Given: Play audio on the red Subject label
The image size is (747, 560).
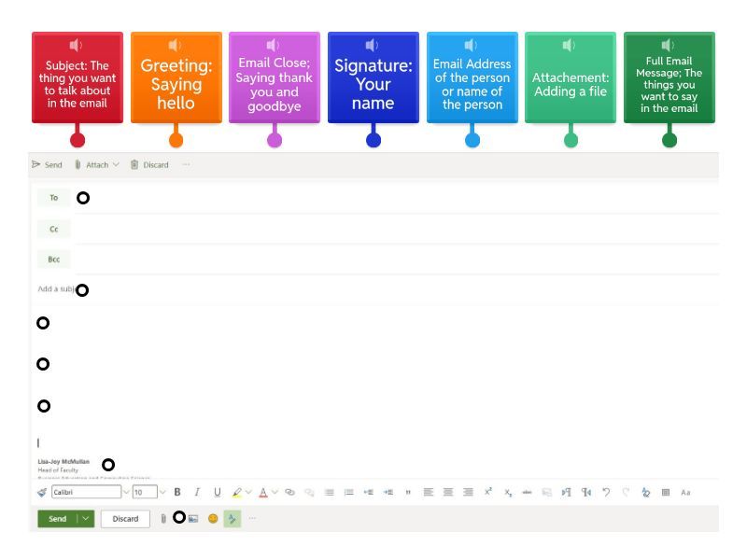Looking at the screenshot, I should pyautogui.click(x=77, y=45).
